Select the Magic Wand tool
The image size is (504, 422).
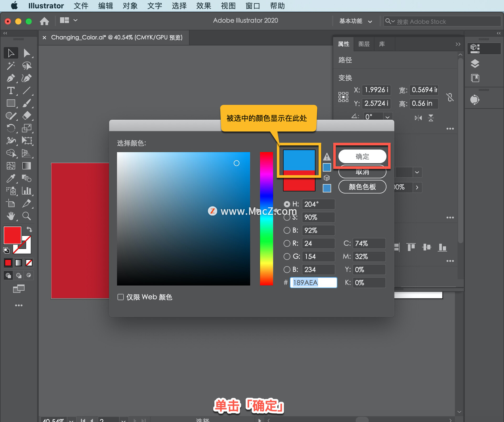(x=11, y=66)
